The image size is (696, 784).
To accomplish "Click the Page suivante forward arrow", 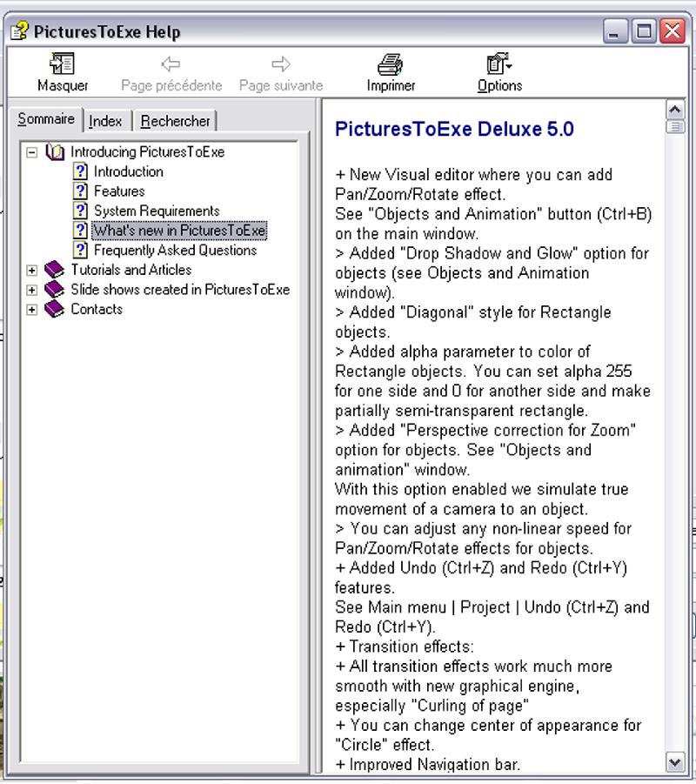I will (x=280, y=64).
